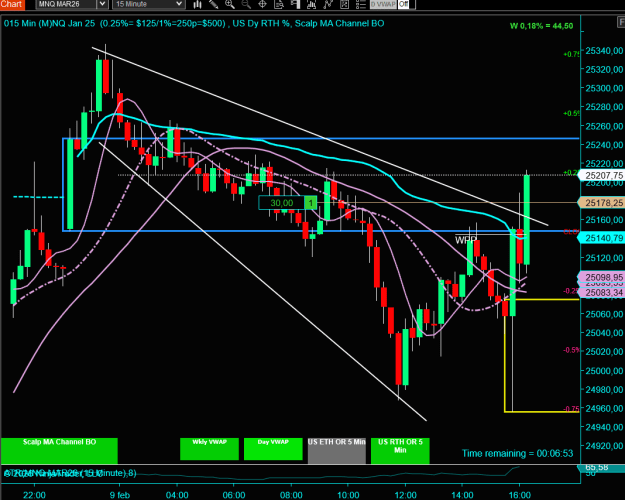
Task: Click the WPP level label
Action: coord(466,240)
